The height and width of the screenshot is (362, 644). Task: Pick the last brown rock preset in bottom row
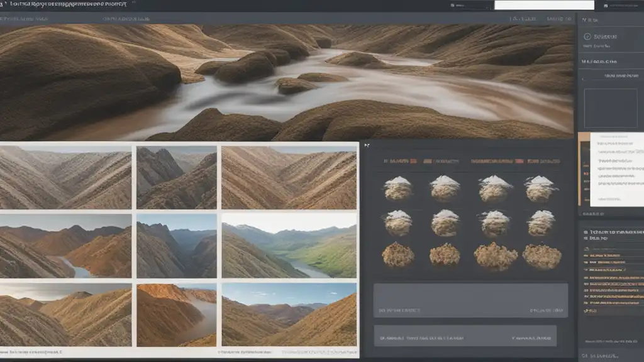click(541, 256)
